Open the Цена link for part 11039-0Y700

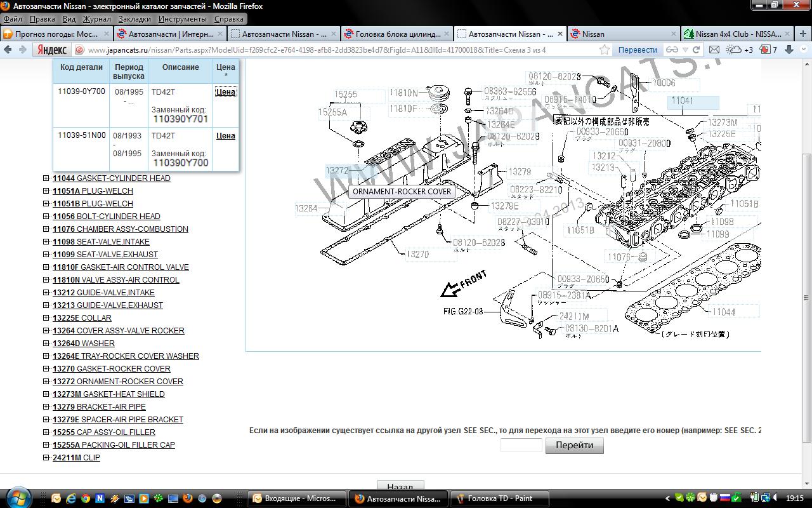(226, 92)
